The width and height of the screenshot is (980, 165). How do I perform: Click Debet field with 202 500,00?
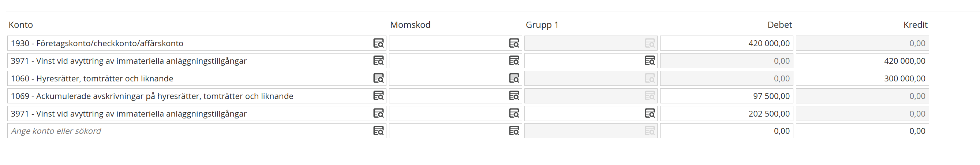tap(726, 113)
